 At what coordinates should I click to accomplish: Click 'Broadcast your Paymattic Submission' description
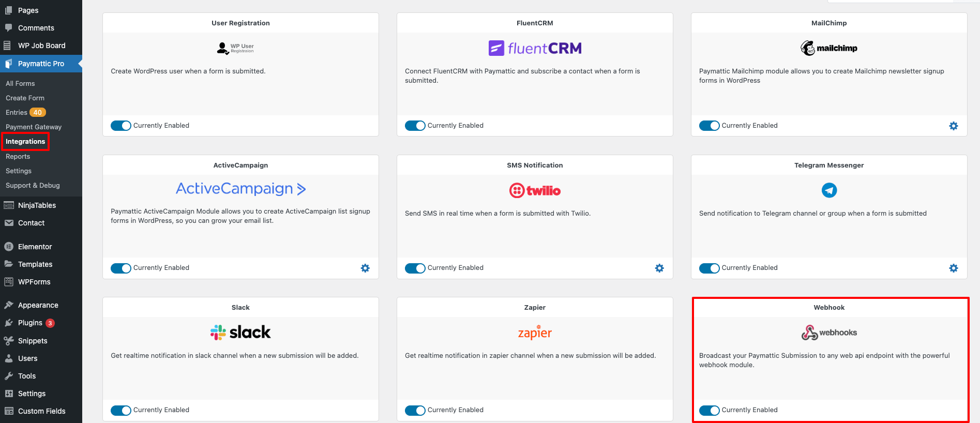pyautogui.click(x=824, y=360)
